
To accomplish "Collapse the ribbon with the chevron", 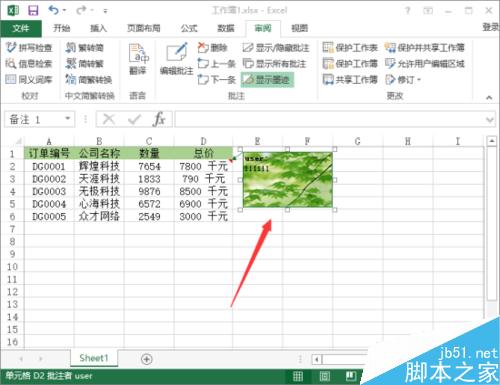I will (x=489, y=97).
